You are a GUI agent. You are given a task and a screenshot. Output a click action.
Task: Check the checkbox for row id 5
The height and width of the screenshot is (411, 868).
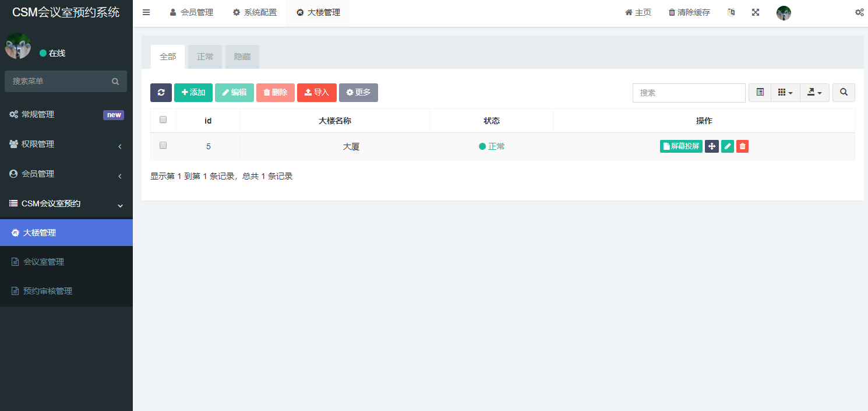pos(163,145)
